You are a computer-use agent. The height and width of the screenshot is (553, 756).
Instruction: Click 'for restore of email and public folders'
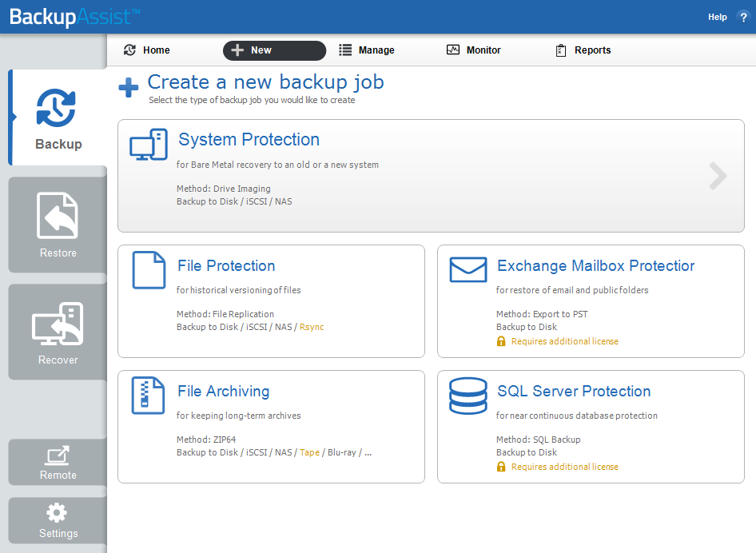pos(572,290)
